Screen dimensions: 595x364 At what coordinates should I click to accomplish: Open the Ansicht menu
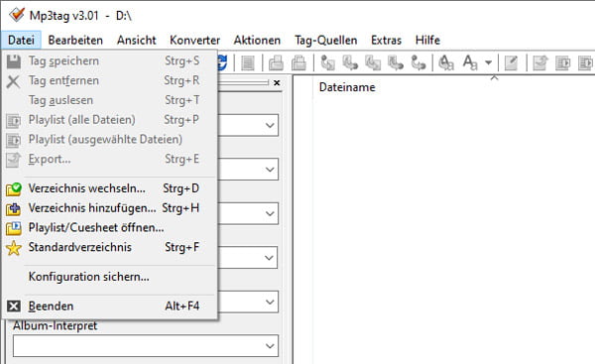[136, 40]
